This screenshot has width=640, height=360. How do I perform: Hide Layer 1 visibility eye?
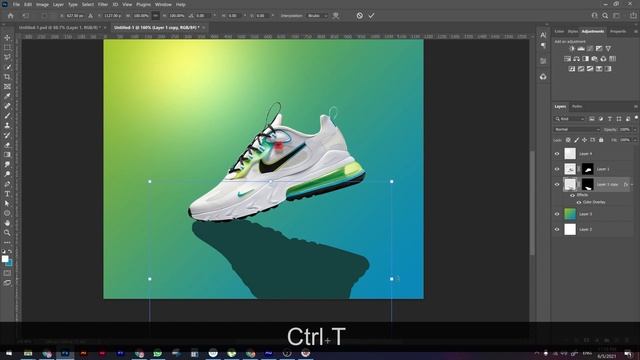tap(557, 169)
